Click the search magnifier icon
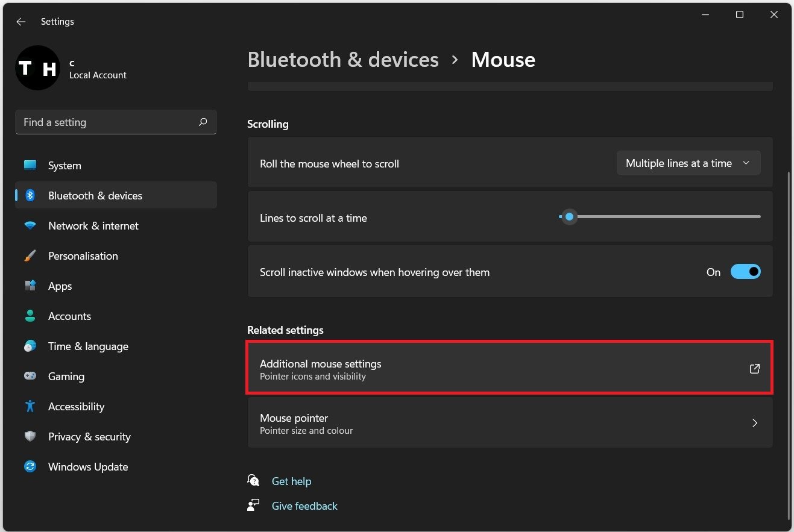Image resolution: width=794 pixels, height=532 pixels. (203, 122)
